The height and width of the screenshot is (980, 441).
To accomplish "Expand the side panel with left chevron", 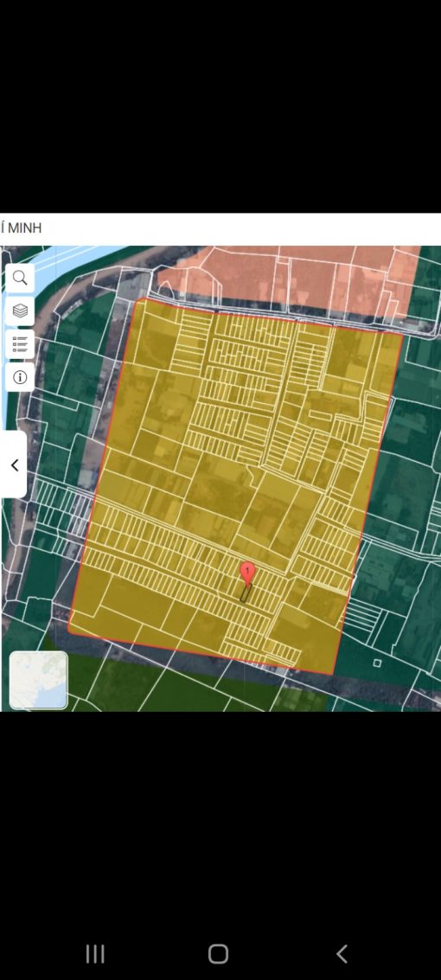I will coord(14,465).
